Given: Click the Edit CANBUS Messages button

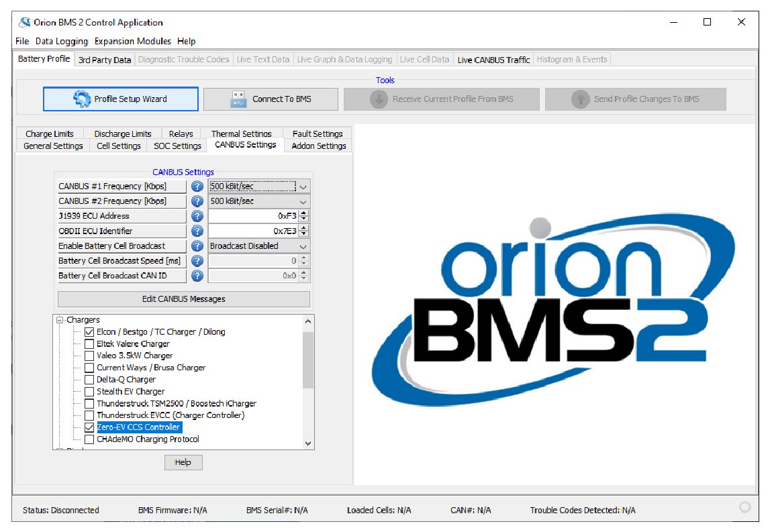Looking at the screenshot, I should tap(184, 299).
